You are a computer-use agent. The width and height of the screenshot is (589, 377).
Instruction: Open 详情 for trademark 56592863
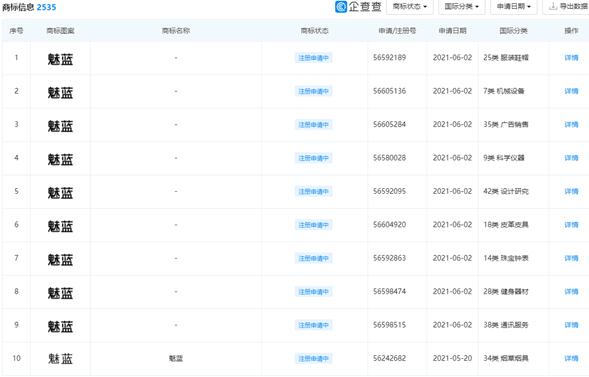[x=571, y=258]
